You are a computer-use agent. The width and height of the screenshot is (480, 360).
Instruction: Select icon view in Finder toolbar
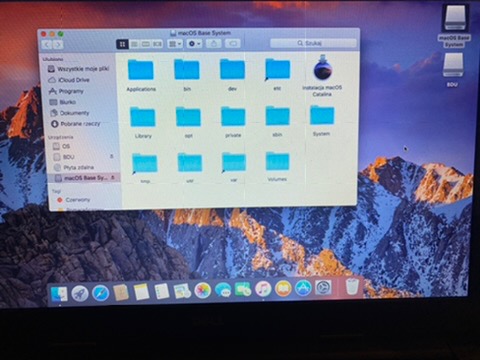pyautogui.click(x=122, y=44)
